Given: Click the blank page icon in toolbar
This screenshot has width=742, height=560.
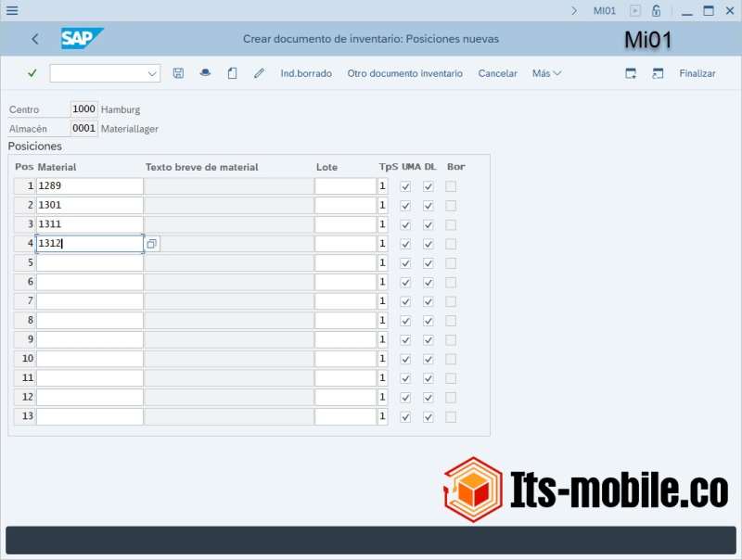Looking at the screenshot, I should [232, 73].
